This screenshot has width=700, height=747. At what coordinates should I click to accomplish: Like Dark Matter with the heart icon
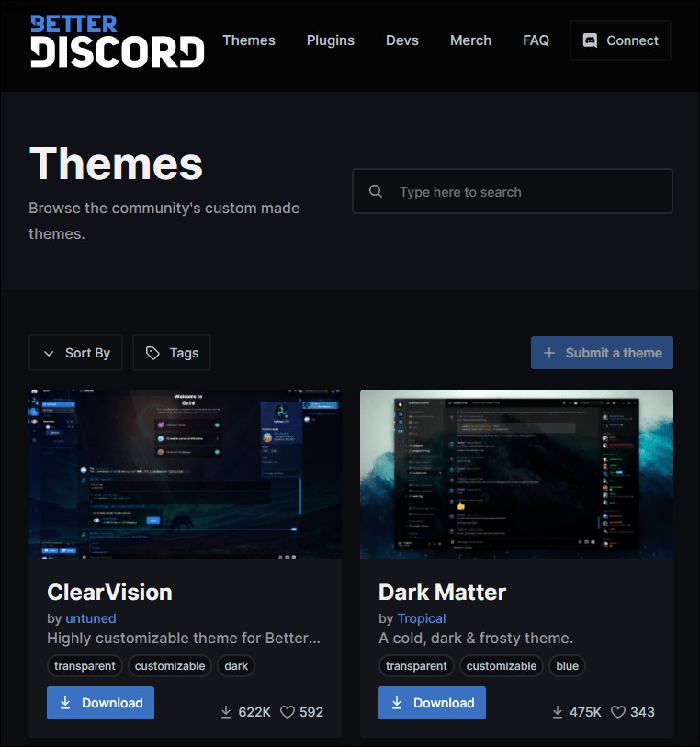(618, 712)
